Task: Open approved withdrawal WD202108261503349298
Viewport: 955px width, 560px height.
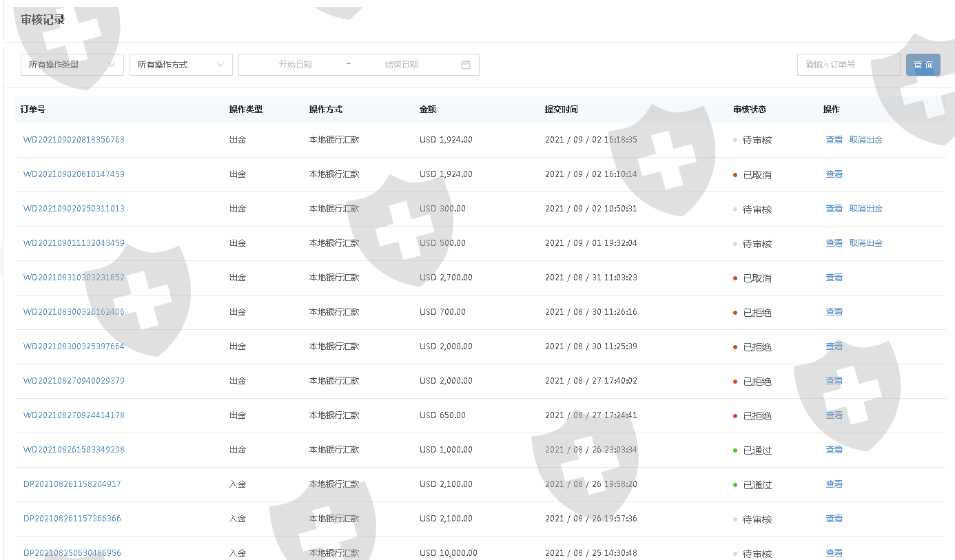Action: click(74, 450)
